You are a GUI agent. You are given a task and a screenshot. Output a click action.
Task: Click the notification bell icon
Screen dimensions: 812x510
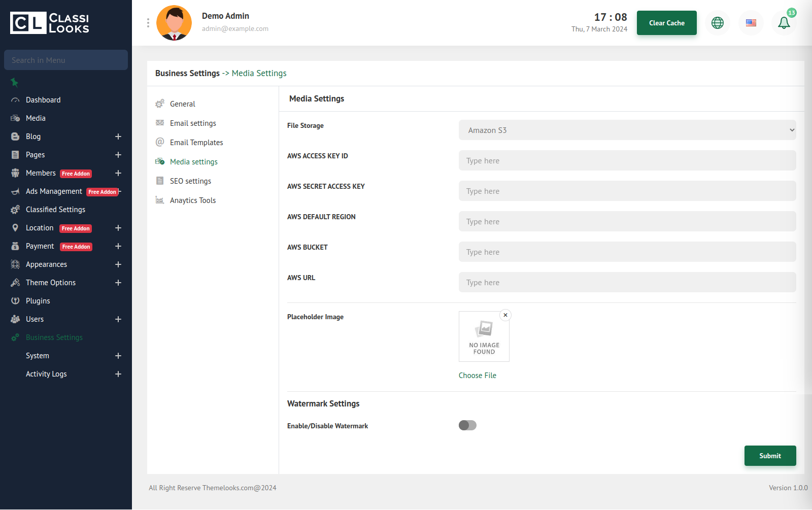point(784,23)
